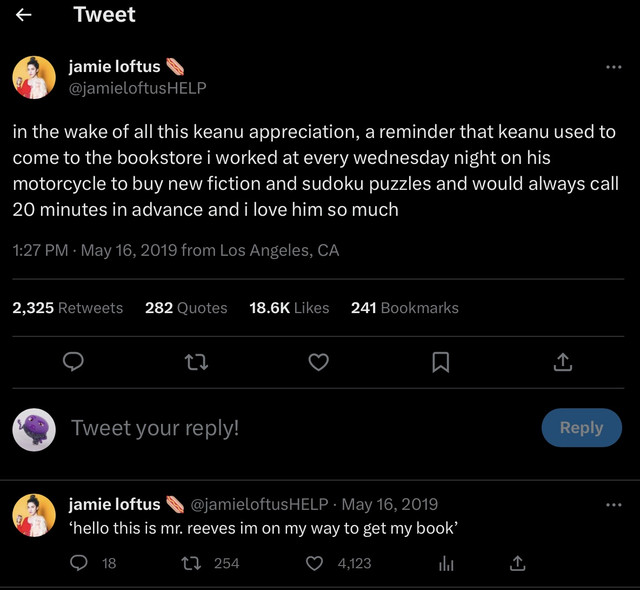This screenshot has height=590, width=640.
Task: Open the reply tweet's three-dot more menu
Action: pos(613,505)
